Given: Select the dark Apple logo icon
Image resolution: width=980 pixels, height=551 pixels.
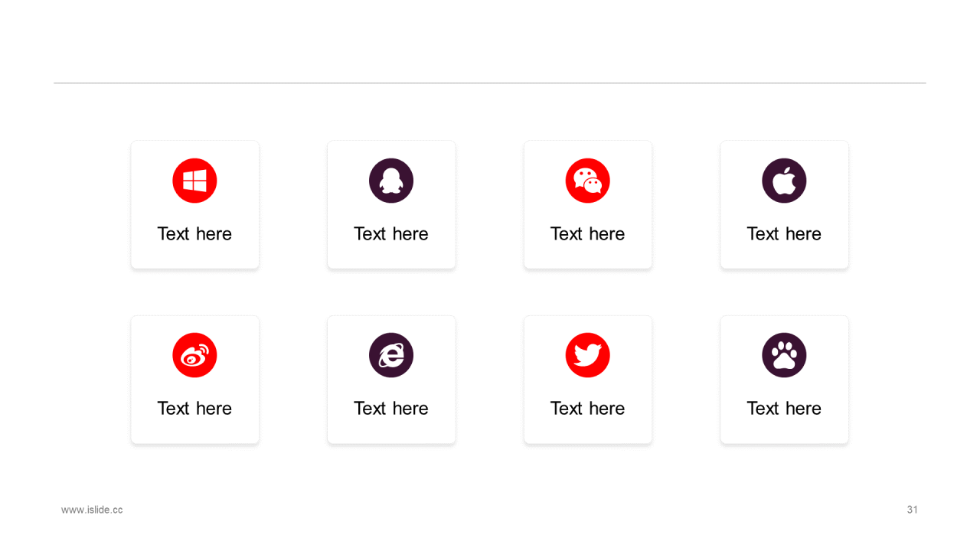Looking at the screenshot, I should click(x=784, y=181).
